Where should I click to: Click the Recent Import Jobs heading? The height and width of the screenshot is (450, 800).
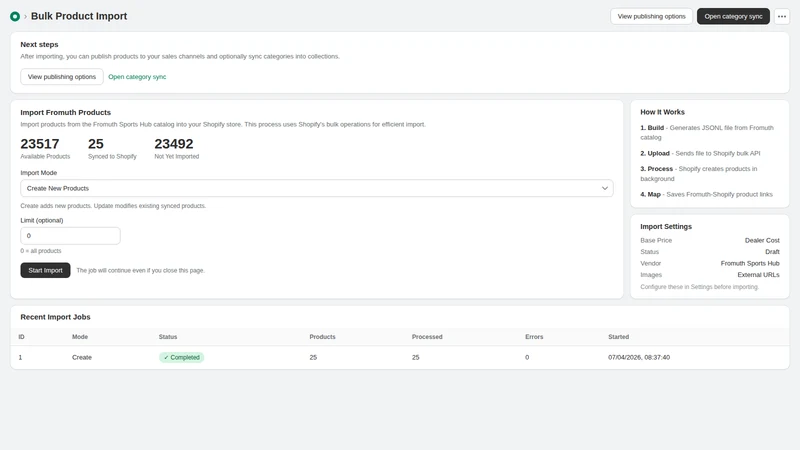pos(55,317)
